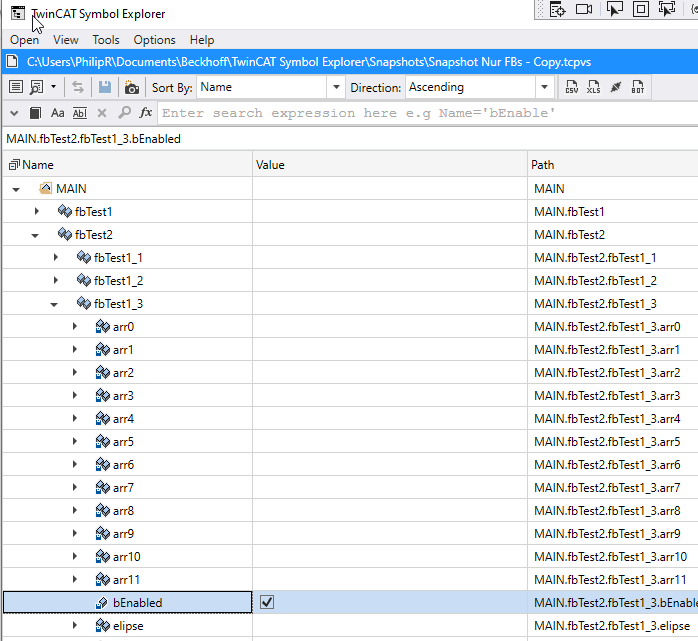Screen dimensions: 698x641
Task: Click the fx expression icon
Action: tap(146, 113)
